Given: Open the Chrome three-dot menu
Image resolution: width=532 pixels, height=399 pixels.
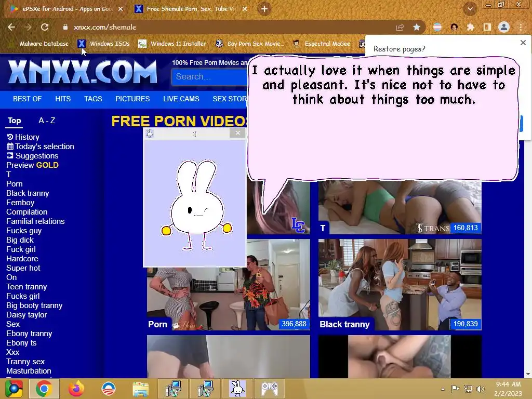Looking at the screenshot, I should (x=521, y=27).
